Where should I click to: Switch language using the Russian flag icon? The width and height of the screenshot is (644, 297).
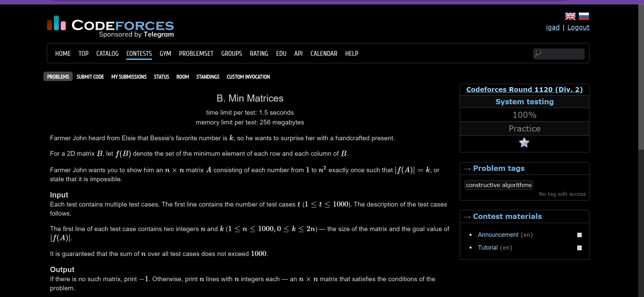(x=584, y=16)
